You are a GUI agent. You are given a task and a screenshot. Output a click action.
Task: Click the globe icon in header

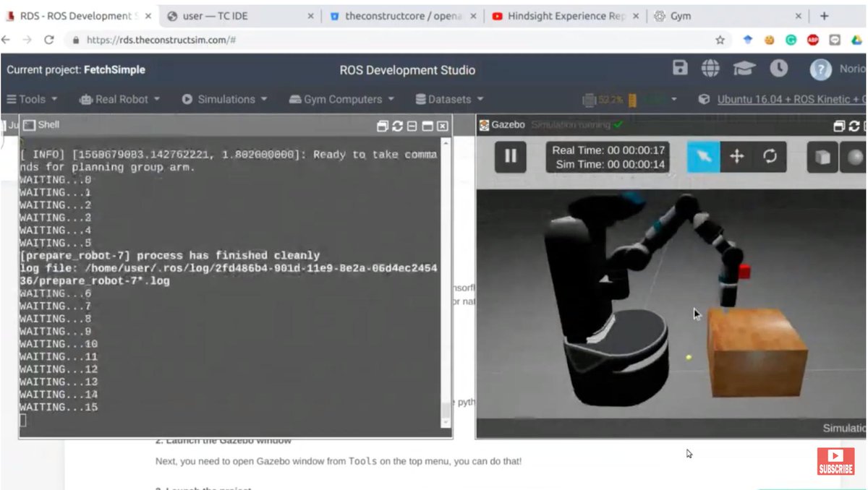tap(710, 69)
